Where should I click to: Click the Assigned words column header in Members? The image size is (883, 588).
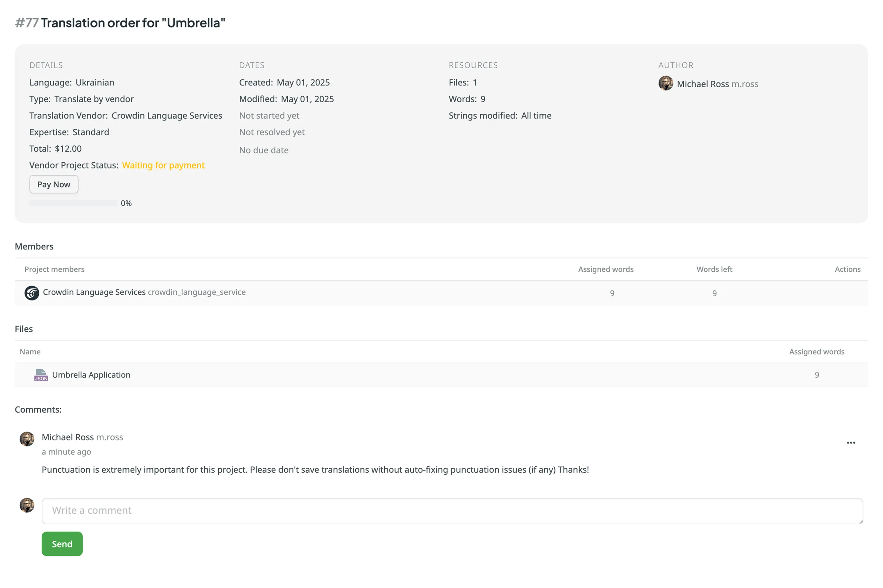605,269
